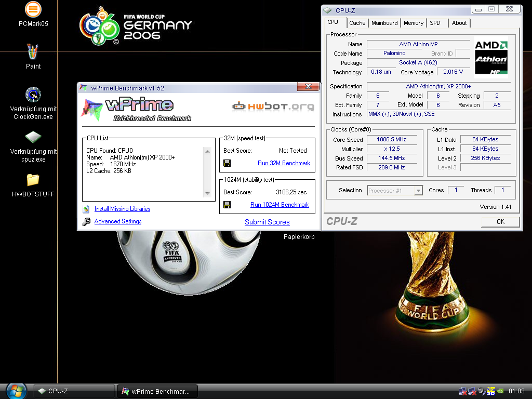Click the Install Missing Libraries document icon
Screen dimensions: 532x399
click(x=86, y=209)
